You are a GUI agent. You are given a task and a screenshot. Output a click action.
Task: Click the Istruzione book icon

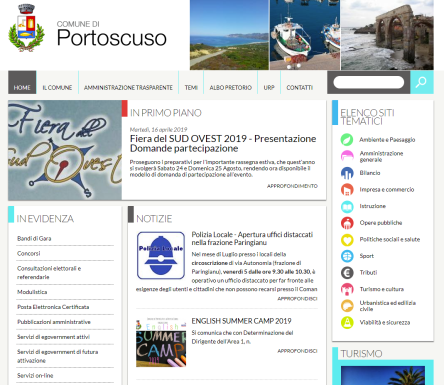[x=347, y=206]
